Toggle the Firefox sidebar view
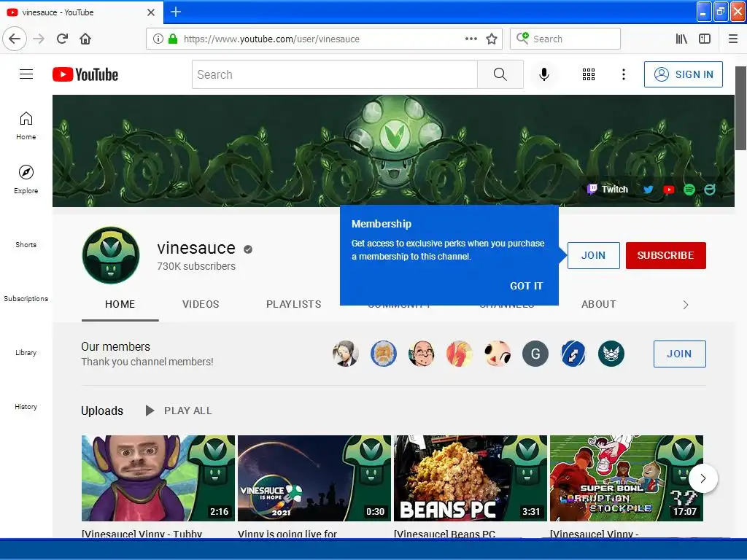This screenshot has width=747, height=560. point(705,39)
